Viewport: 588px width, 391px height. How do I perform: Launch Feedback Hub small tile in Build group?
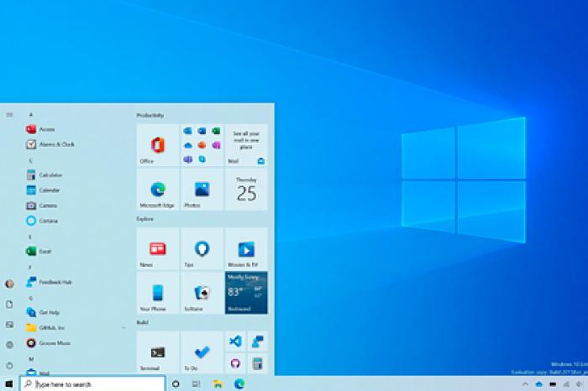pos(258,341)
